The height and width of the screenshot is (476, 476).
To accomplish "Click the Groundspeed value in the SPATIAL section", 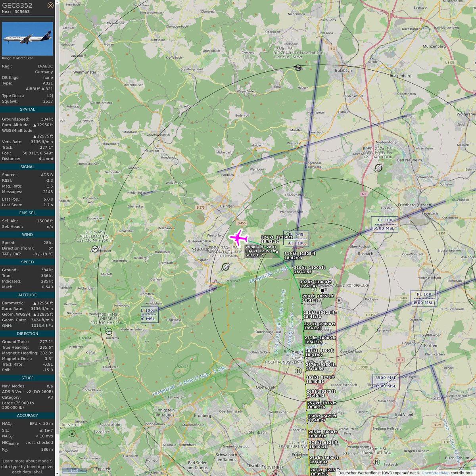I will 47,119.
